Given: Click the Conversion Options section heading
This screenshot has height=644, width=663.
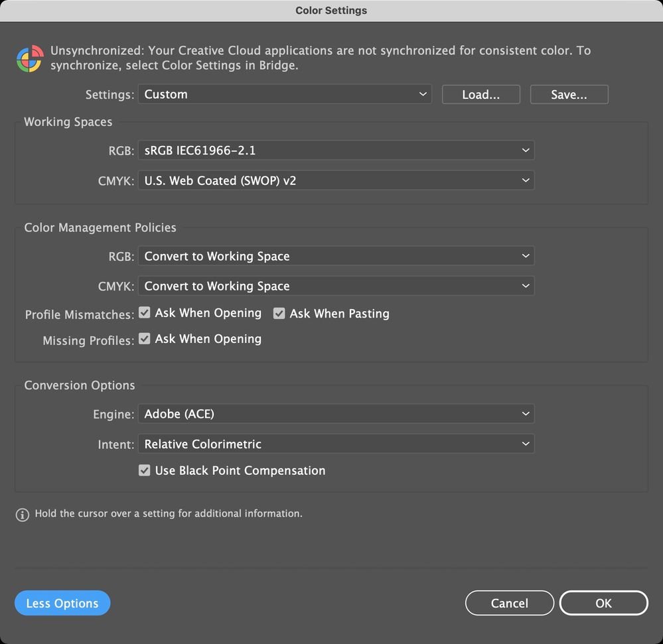Looking at the screenshot, I should coord(80,385).
